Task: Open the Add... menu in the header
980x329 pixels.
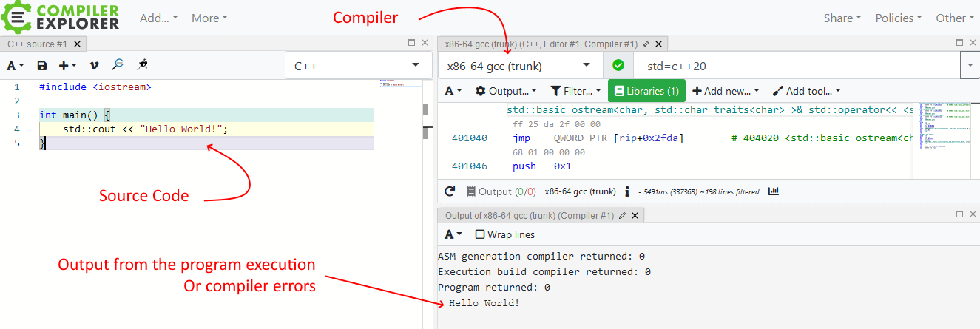Action: (159, 18)
